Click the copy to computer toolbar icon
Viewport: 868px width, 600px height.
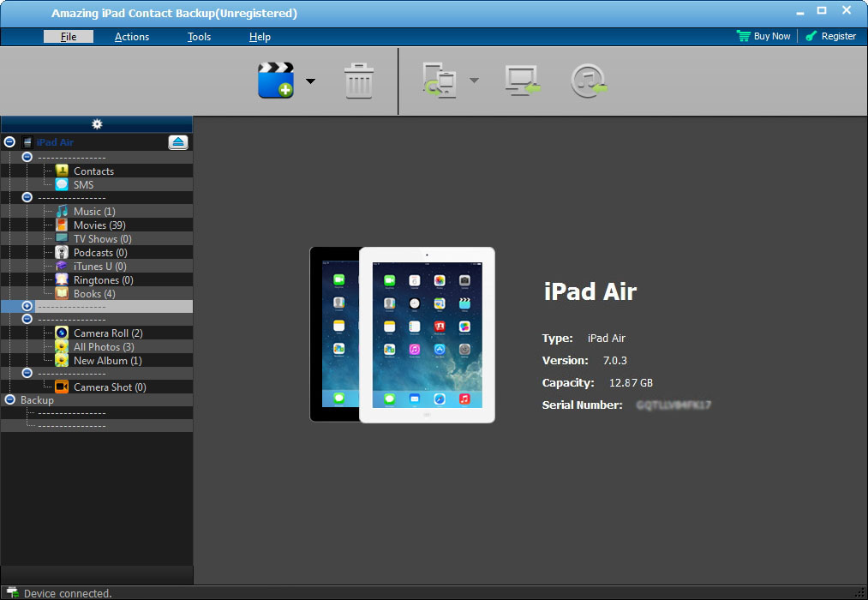point(522,81)
